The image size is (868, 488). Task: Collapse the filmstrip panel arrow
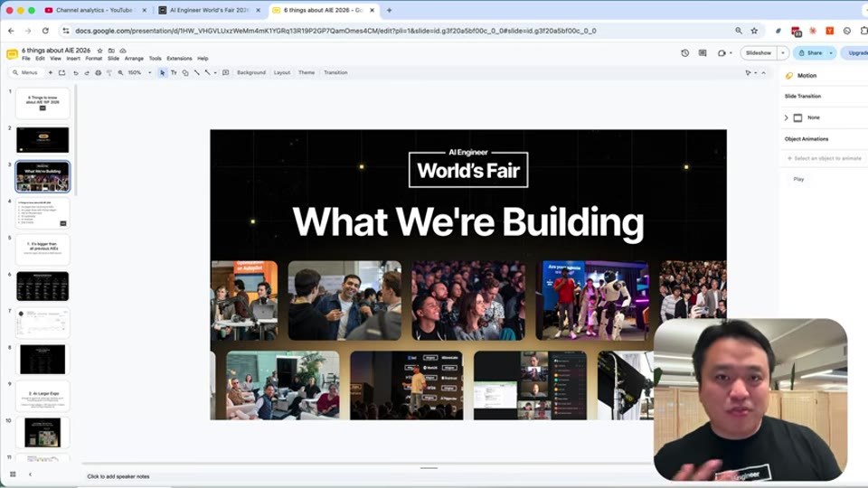(x=30, y=474)
